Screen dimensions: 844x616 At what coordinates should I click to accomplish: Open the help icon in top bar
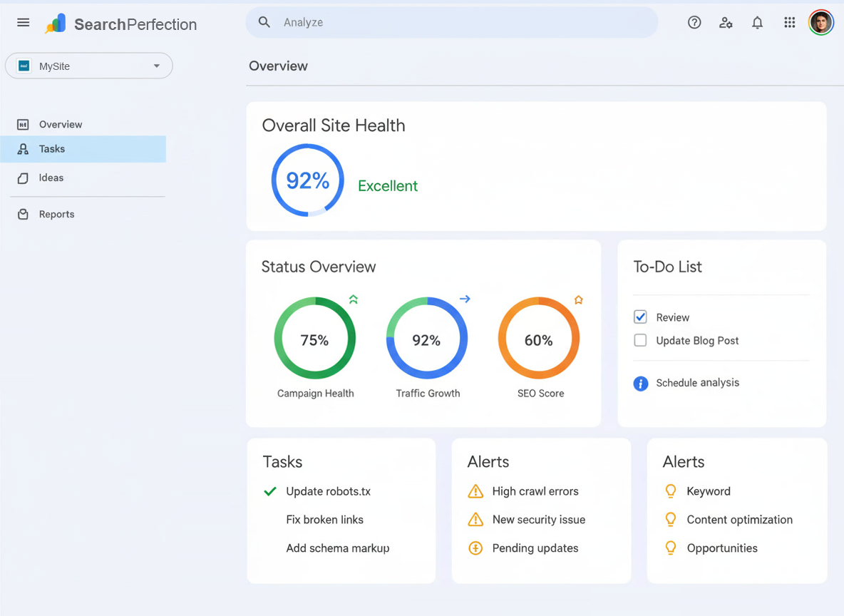click(694, 22)
